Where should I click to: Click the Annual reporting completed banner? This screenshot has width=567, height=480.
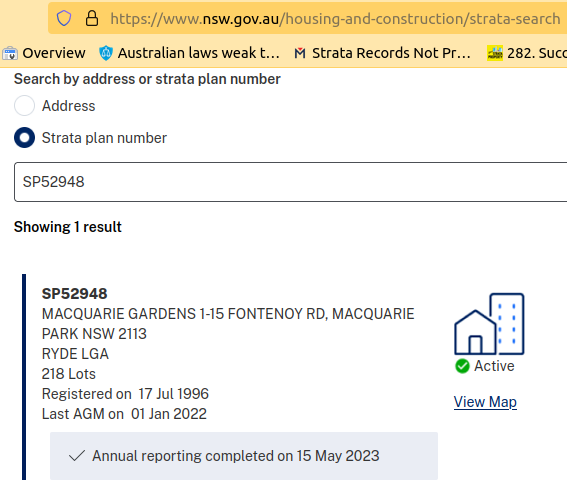(x=244, y=456)
